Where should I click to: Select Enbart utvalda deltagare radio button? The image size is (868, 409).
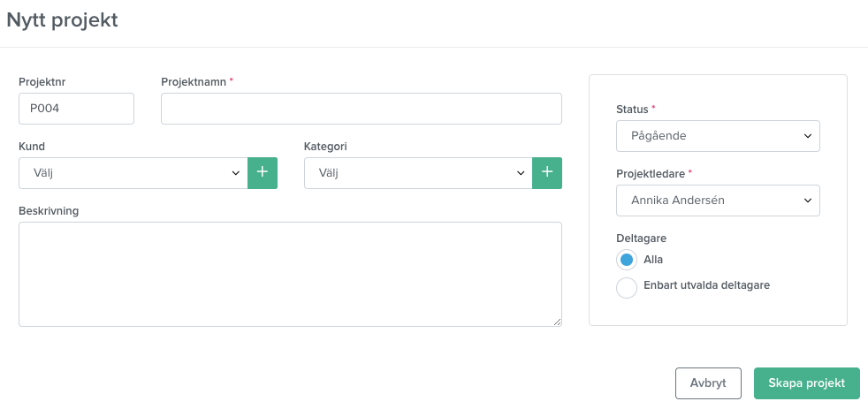point(627,288)
